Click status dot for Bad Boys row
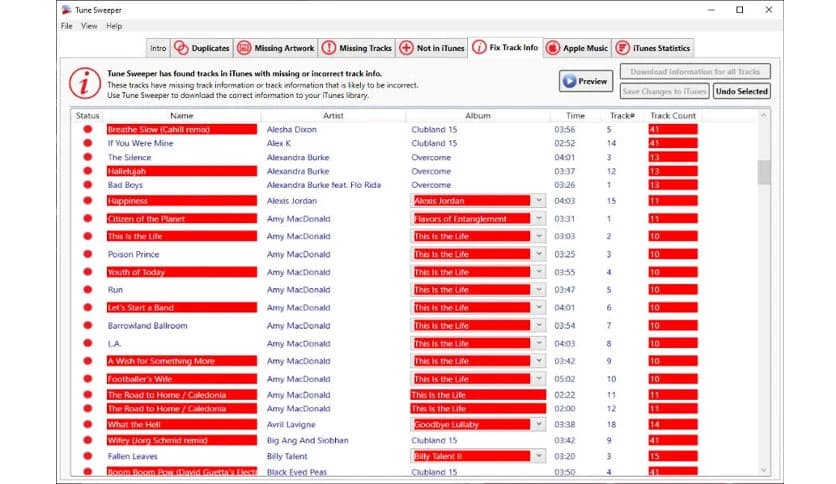Image resolution: width=836 pixels, height=484 pixels. [x=88, y=184]
